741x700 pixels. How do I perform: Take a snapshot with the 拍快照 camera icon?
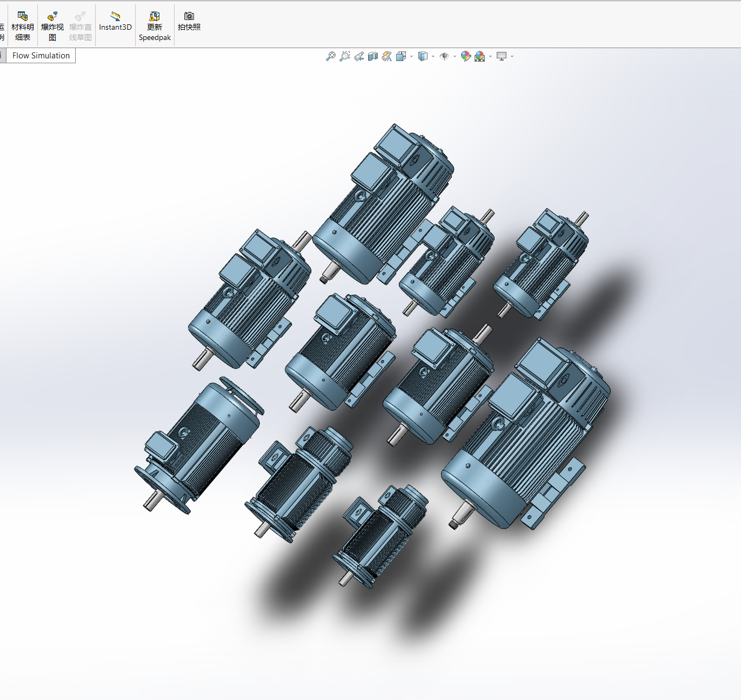[189, 22]
